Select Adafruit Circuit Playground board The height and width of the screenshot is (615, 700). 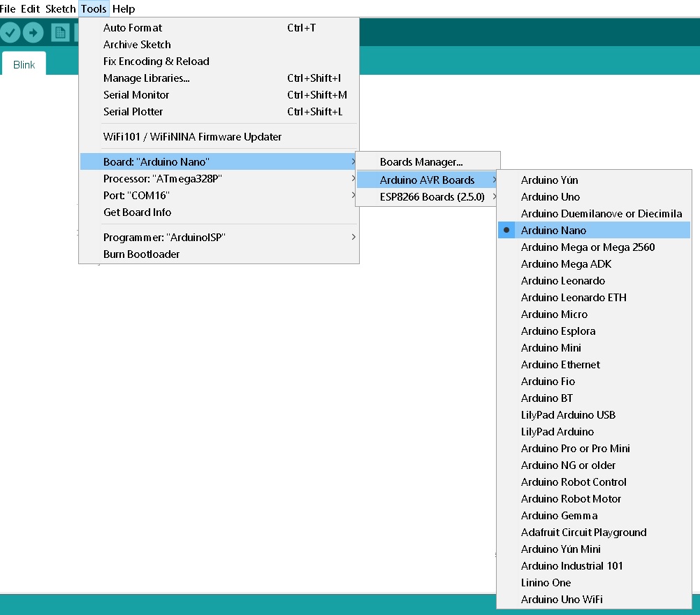point(594,533)
